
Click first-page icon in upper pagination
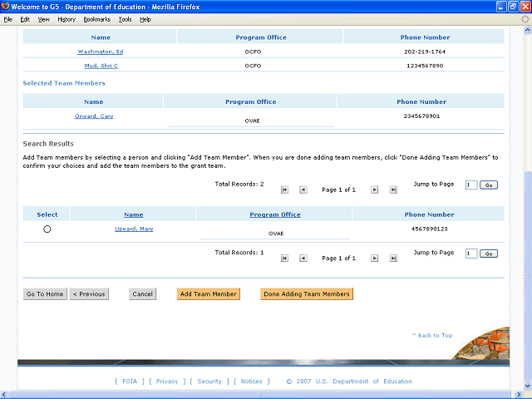(285, 190)
